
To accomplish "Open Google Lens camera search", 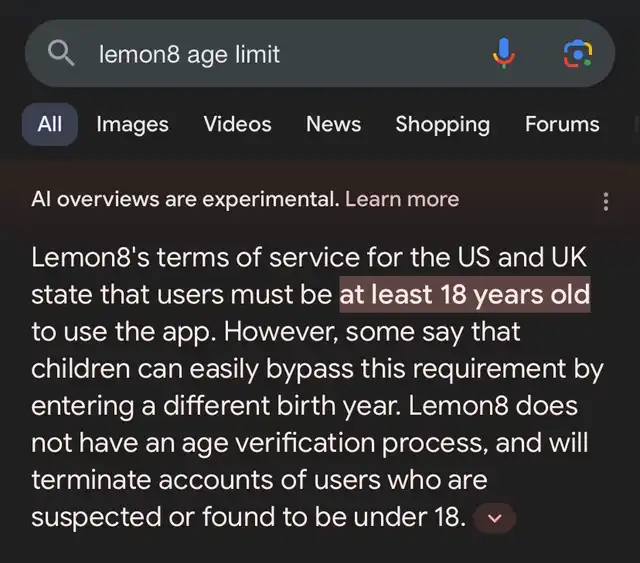I will coord(578,54).
